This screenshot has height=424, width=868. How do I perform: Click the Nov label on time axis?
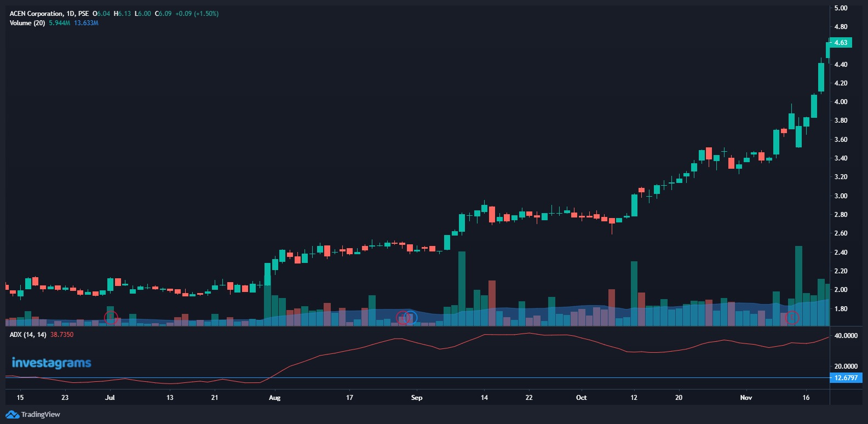(x=746, y=398)
